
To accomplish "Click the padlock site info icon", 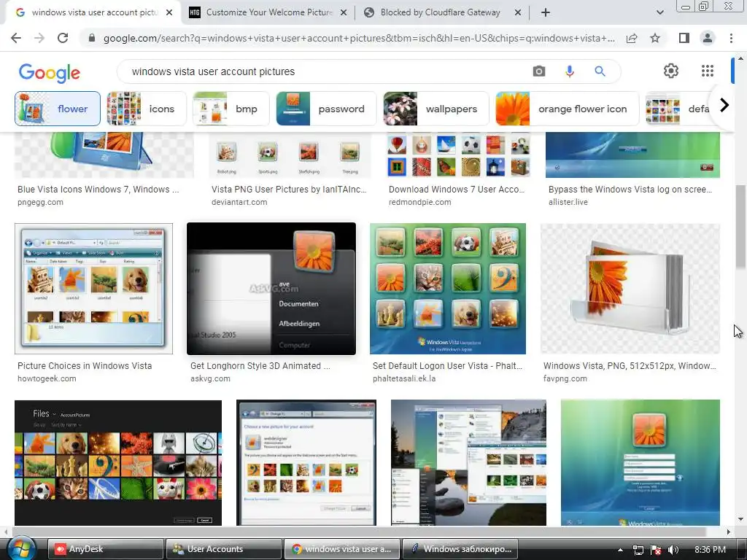I will click(92, 38).
